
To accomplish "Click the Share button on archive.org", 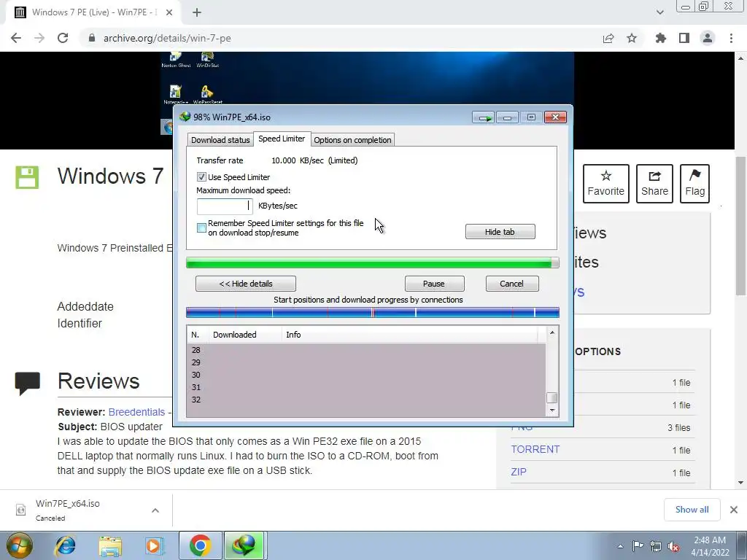I will pos(654,184).
